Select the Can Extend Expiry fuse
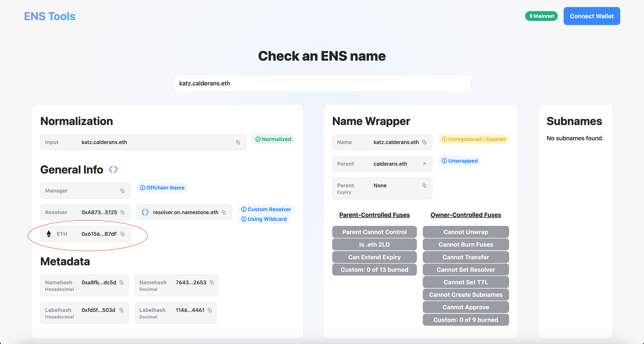This screenshot has height=344, width=644. point(375,257)
